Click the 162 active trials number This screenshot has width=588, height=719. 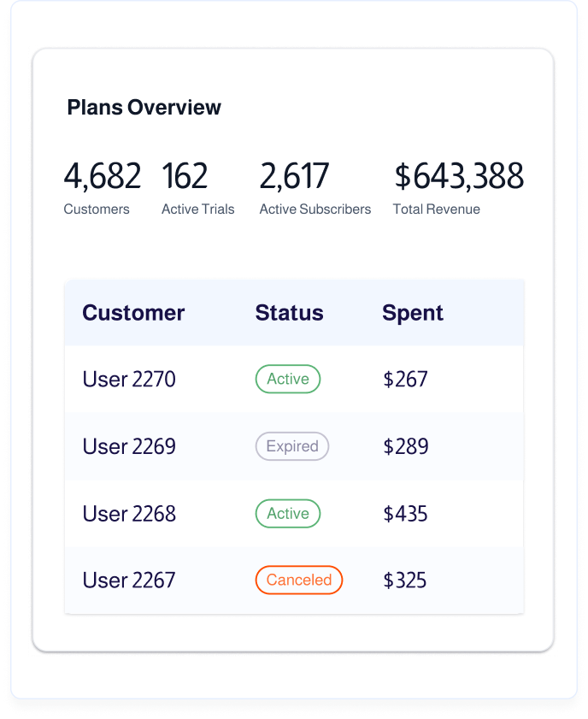tap(185, 176)
